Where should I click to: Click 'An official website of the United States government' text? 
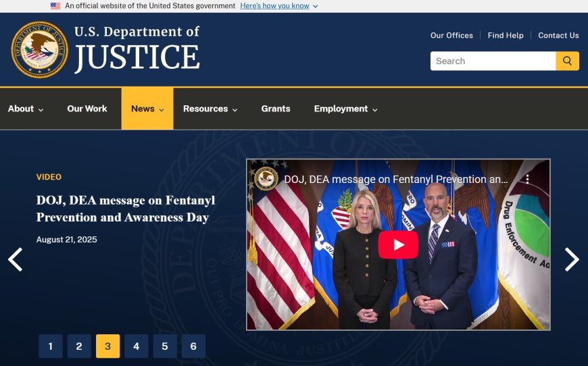point(150,6)
